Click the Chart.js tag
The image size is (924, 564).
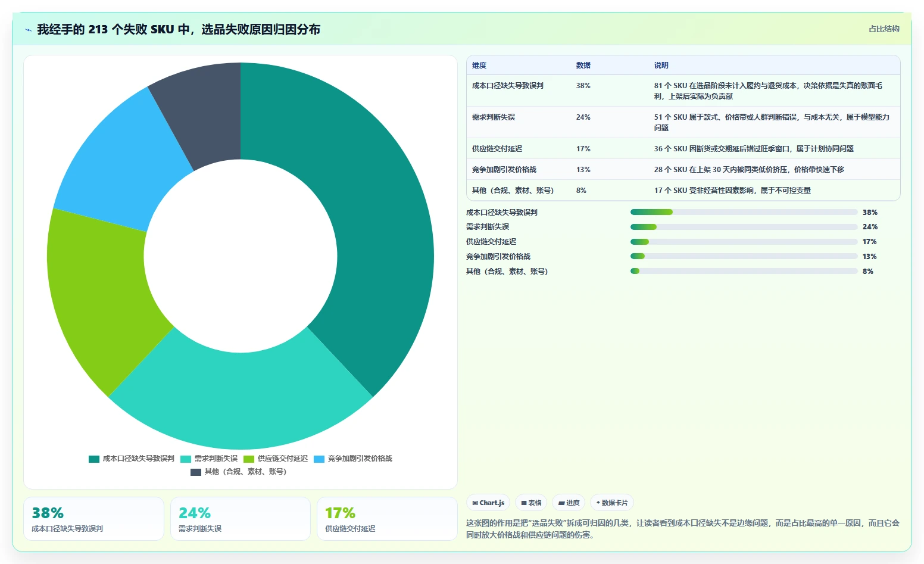tap(488, 503)
